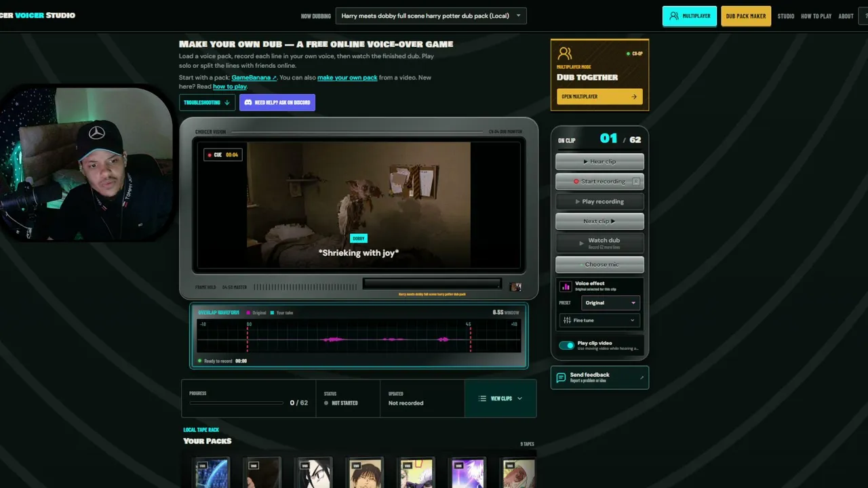The image size is (868, 488).
Task: Click the pack thumbnail icon under the monitor
Action: (x=515, y=287)
